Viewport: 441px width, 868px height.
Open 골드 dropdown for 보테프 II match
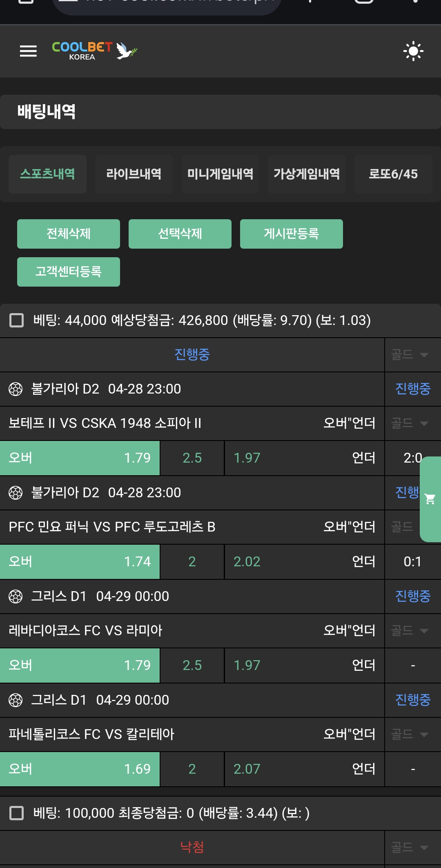[x=410, y=423]
